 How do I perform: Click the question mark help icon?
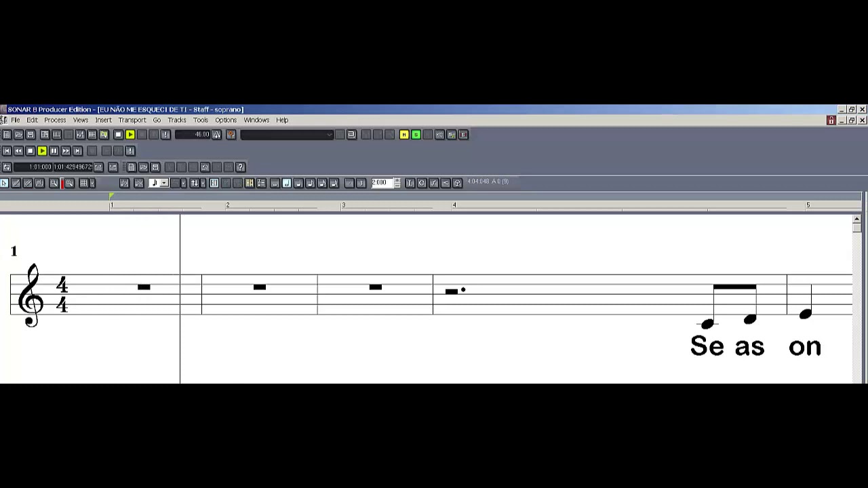click(240, 167)
